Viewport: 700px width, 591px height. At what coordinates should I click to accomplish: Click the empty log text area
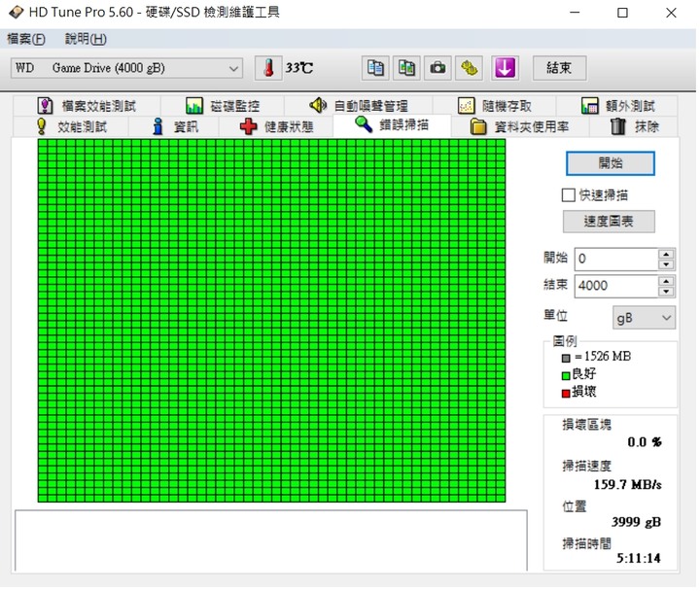(271, 540)
